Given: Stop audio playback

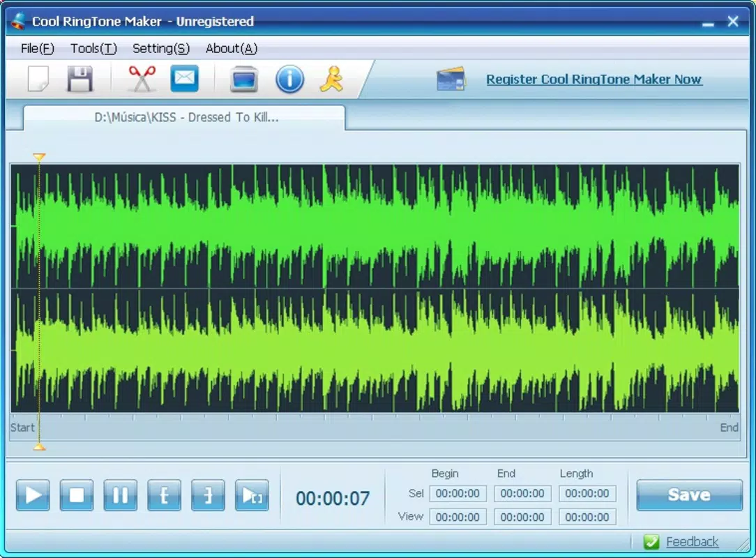Looking at the screenshot, I should (77, 495).
